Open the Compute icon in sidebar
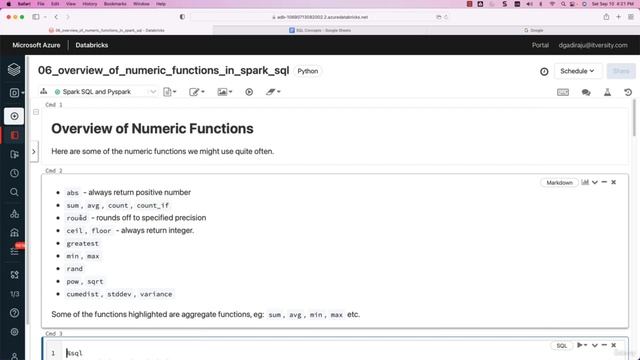Screen dimensions: 640x360 (14, 233)
